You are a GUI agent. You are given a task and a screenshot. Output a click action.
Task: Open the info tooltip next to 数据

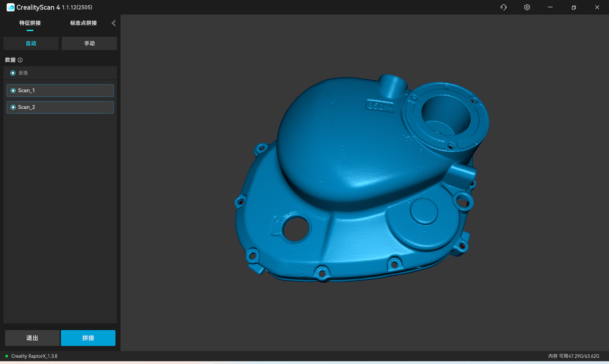(20, 60)
